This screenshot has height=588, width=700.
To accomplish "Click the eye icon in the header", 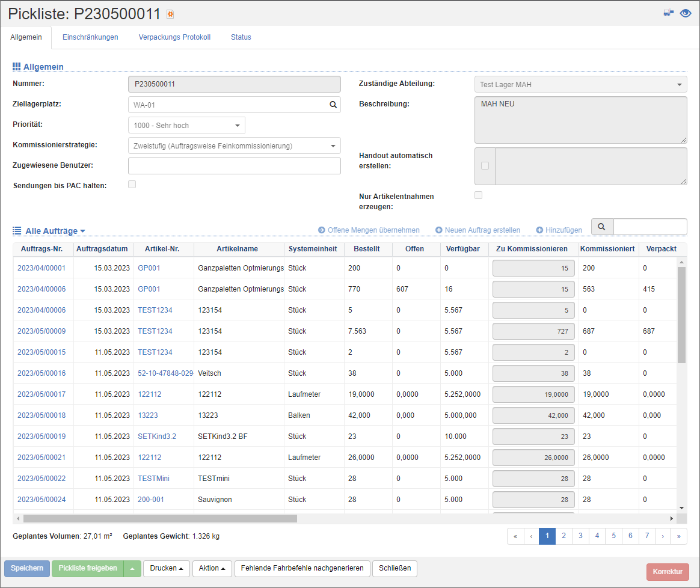I will pyautogui.click(x=686, y=13).
